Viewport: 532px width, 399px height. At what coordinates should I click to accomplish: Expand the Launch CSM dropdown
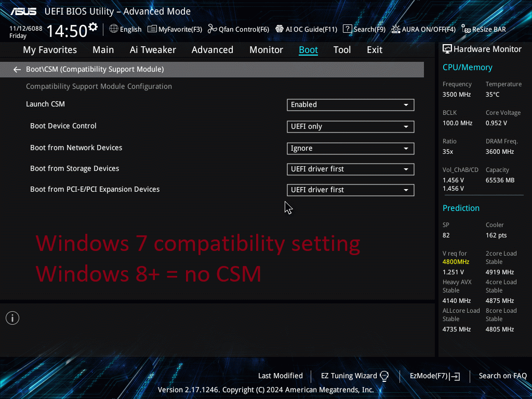(x=350, y=105)
